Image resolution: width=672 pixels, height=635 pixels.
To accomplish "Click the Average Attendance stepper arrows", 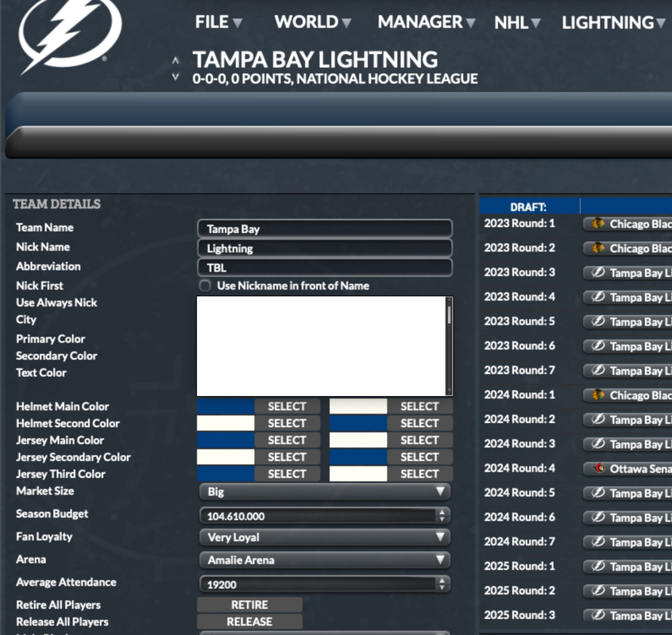I will click(x=442, y=583).
